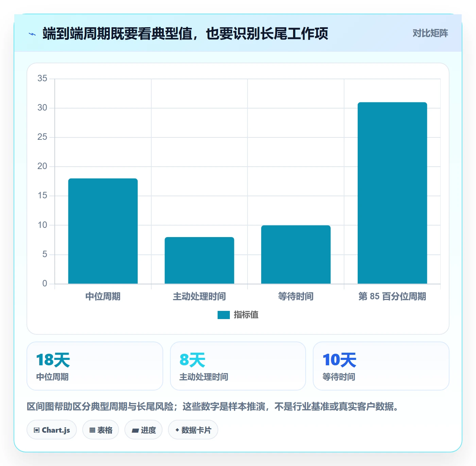This screenshot has height=466, width=476.
Task: Click the lightning bolt icon beside the title
Action: (x=32, y=34)
